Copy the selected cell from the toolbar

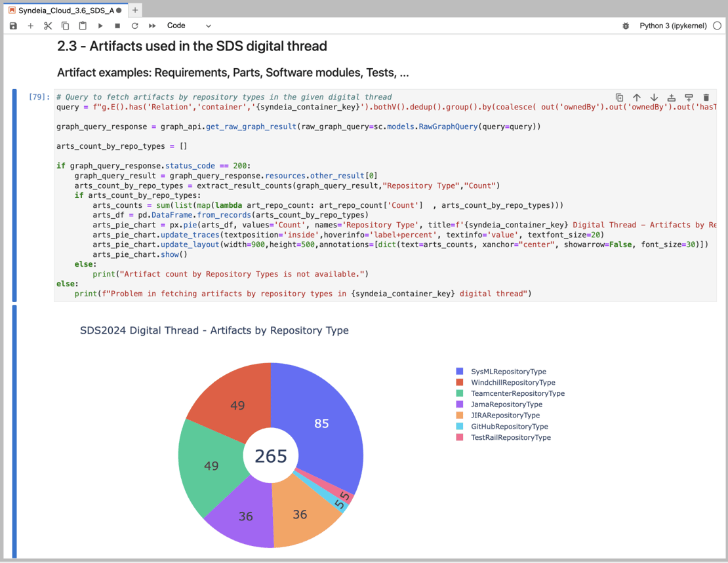pyautogui.click(x=66, y=26)
